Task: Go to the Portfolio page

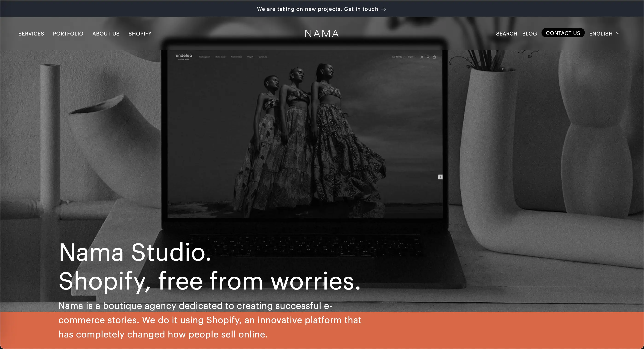Action: [68, 33]
